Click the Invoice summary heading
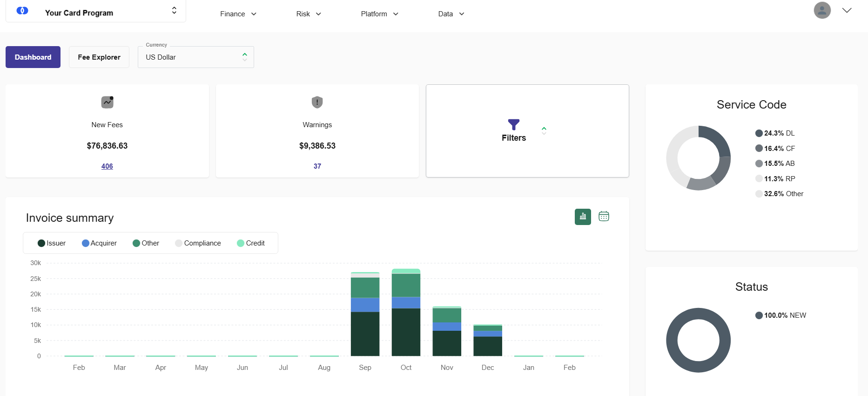 pyautogui.click(x=70, y=218)
